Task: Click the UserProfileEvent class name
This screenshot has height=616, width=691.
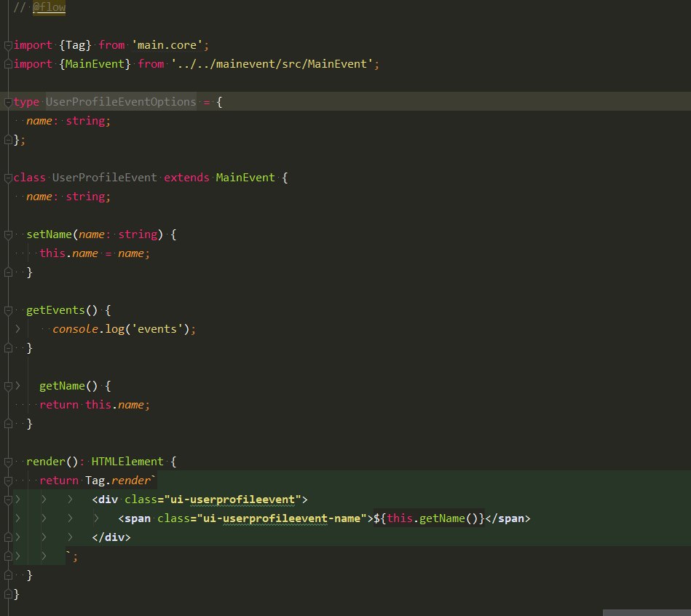Action: click(104, 178)
